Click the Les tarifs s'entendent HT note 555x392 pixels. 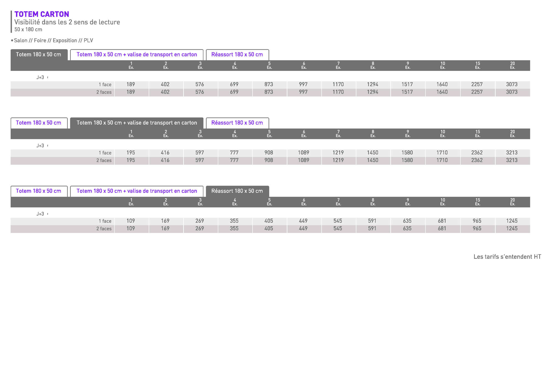507,257
